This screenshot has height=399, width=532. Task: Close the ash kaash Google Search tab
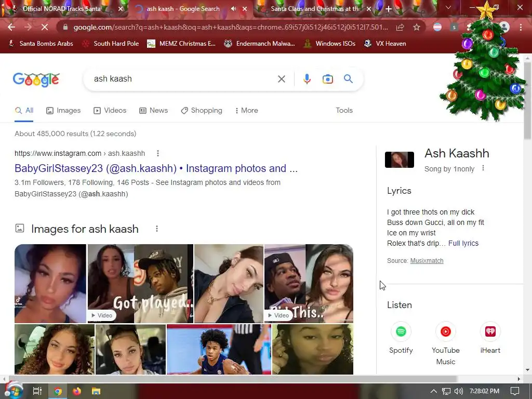(245, 9)
